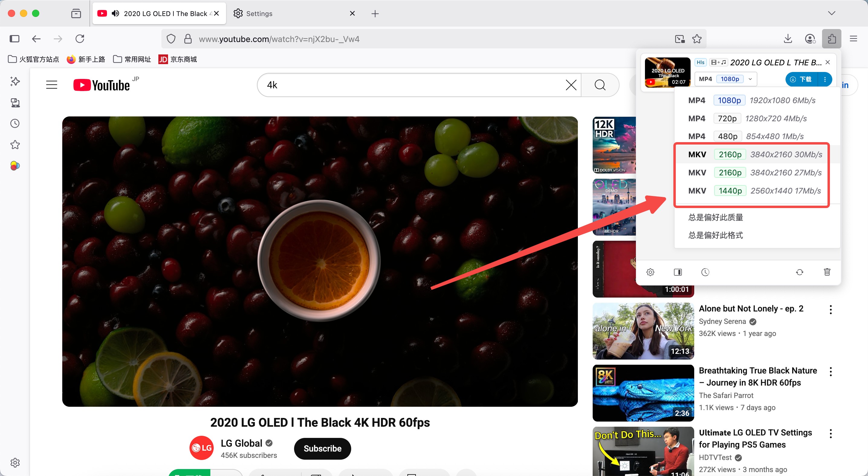This screenshot has height=476, width=868.
Task: Open the 火狐官方站点 bookmark folder
Action: coord(33,59)
